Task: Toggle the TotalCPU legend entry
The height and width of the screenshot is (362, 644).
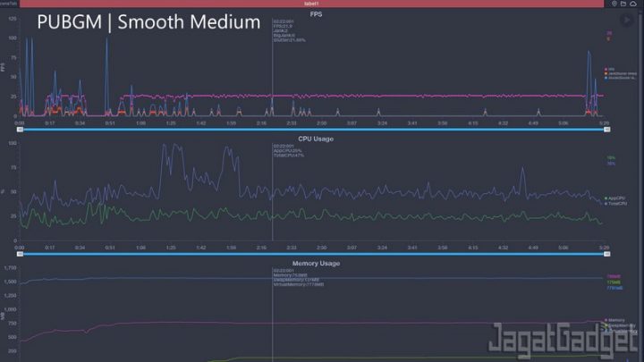Action: 615,204
